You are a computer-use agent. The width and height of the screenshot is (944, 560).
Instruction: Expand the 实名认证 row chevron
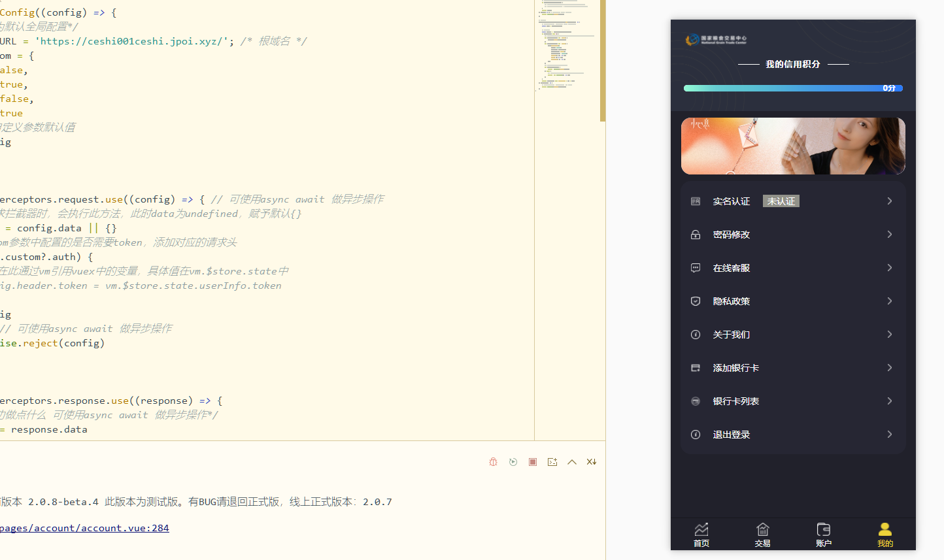click(x=890, y=201)
